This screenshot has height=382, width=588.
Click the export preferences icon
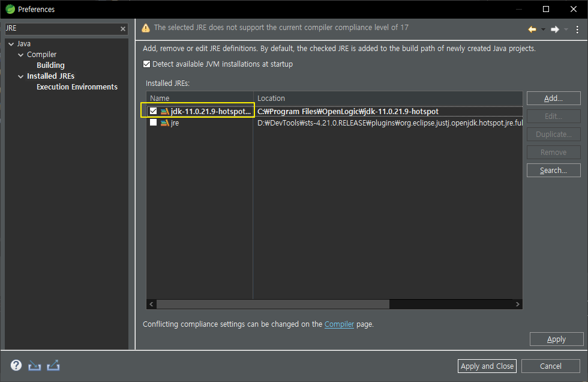53,365
